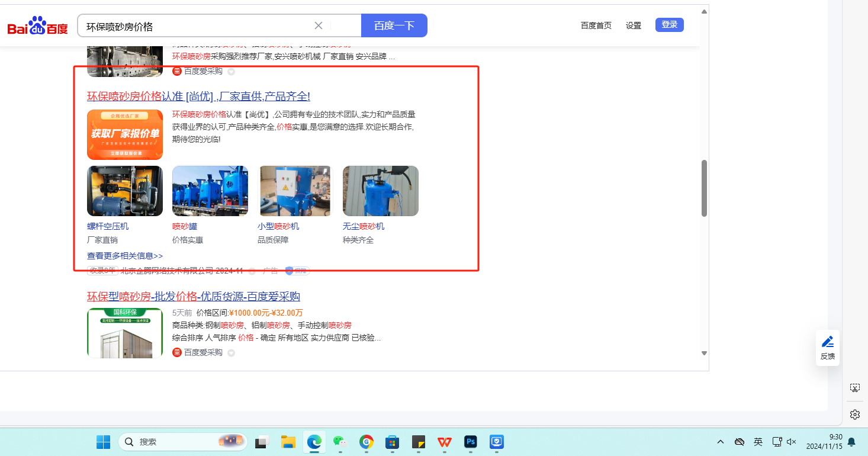Viewport: 868px width, 456px height.
Task: Open the 反馈 feedback pencil icon
Action: 827,342
